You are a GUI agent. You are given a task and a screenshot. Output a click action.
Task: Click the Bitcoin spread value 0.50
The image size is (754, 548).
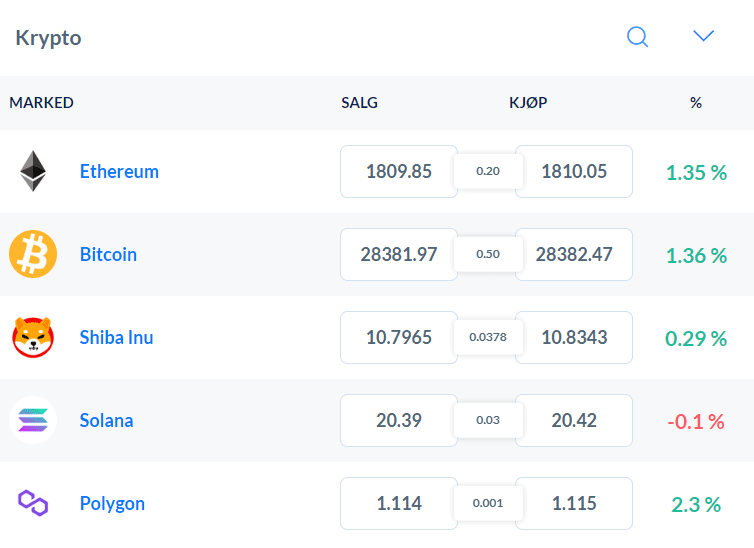point(488,254)
